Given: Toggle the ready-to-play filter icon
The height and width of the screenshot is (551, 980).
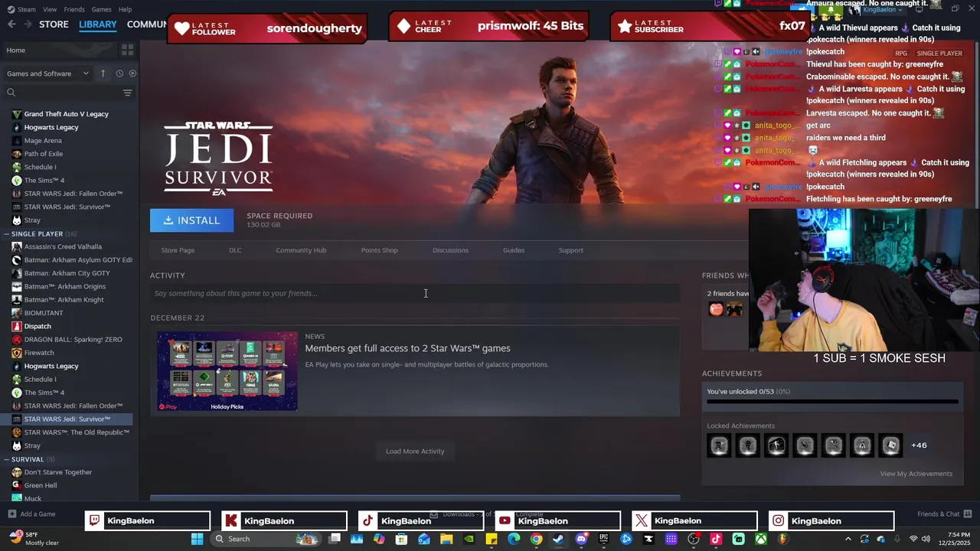Looking at the screenshot, I should tap(132, 73).
